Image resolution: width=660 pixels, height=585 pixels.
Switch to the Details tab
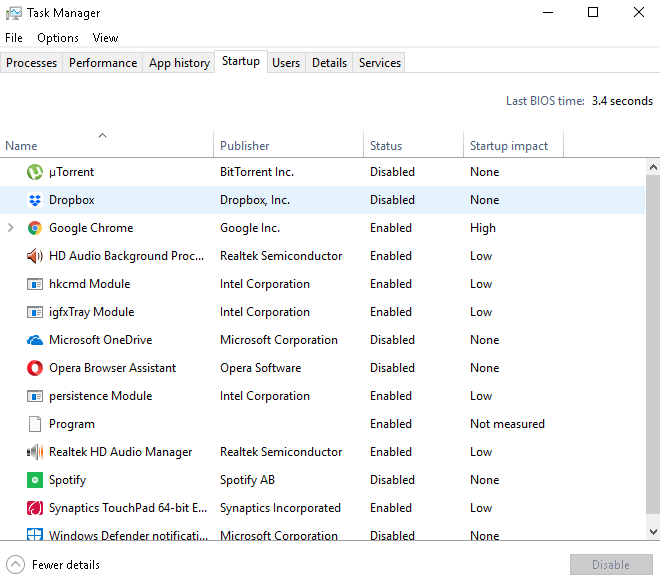pos(329,63)
